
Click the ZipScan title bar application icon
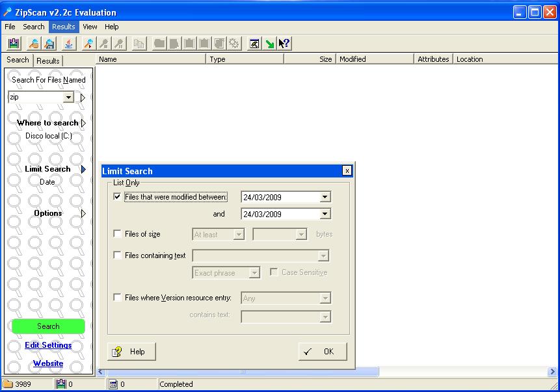(8, 12)
